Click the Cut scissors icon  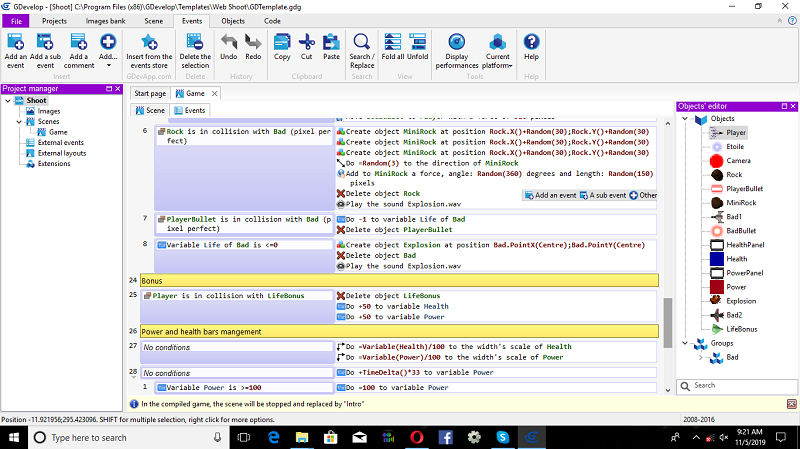307,42
